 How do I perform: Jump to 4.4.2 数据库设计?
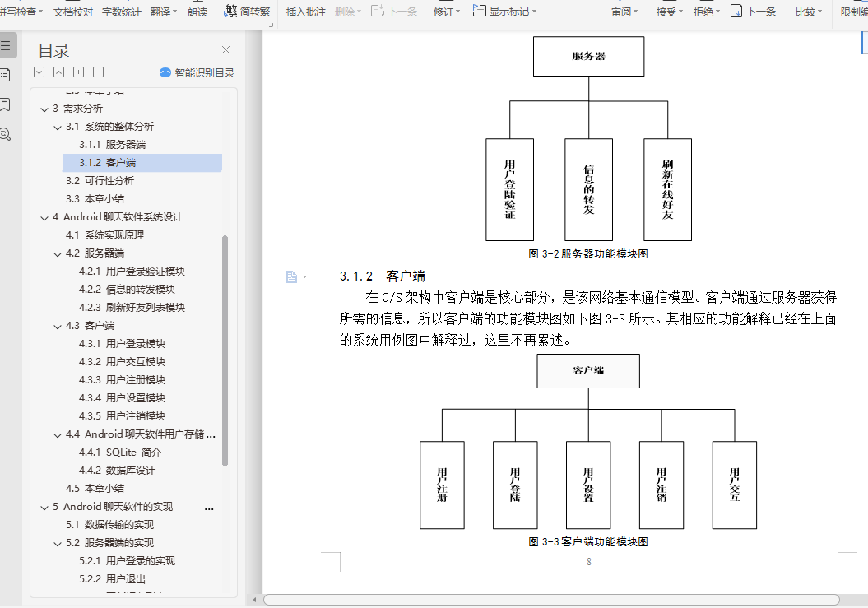click(117, 471)
